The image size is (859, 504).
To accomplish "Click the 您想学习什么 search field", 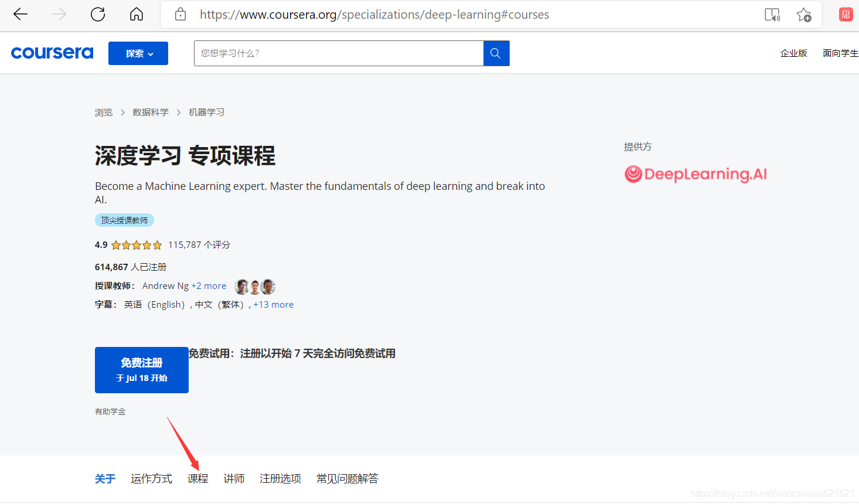I will pyautogui.click(x=339, y=53).
